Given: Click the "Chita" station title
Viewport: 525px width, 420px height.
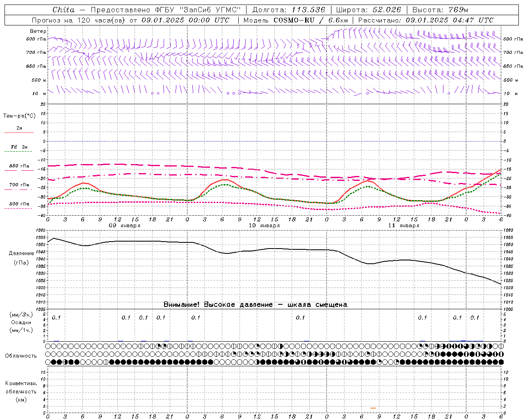Looking at the screenshot, I should pos(64,10).
